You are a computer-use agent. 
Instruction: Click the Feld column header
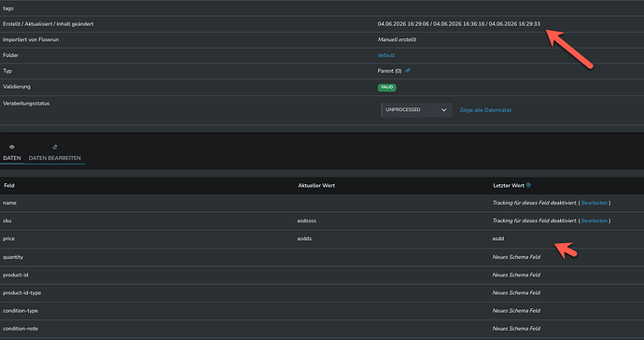(x=9, y=186)
